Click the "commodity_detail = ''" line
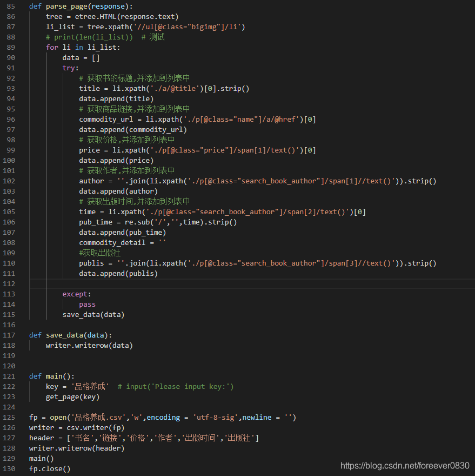The width and height of the screenshot is (475, 476). (x=123, y=243)
